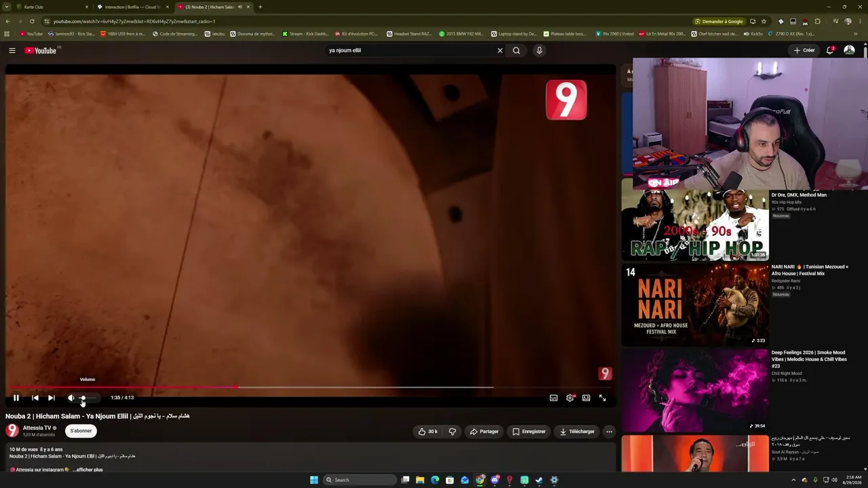The image size is (868, 488).
Task: Open more actions three-dot menu
Action: (609, 431)
